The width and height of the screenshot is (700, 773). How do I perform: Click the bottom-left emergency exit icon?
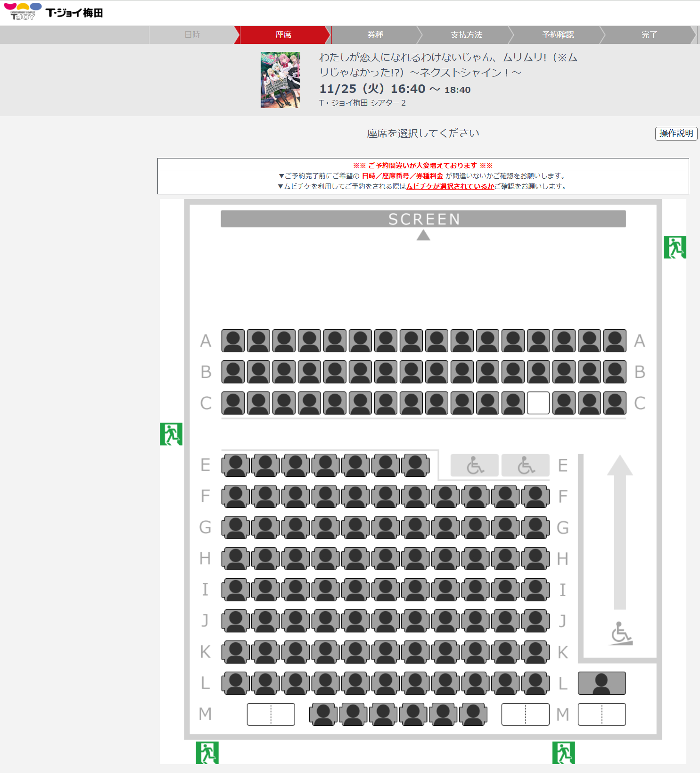[x=207, y=753]
